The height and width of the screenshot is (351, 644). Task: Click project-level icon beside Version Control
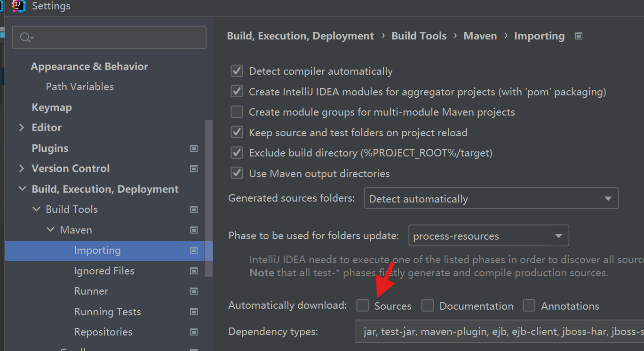[194, 168]
